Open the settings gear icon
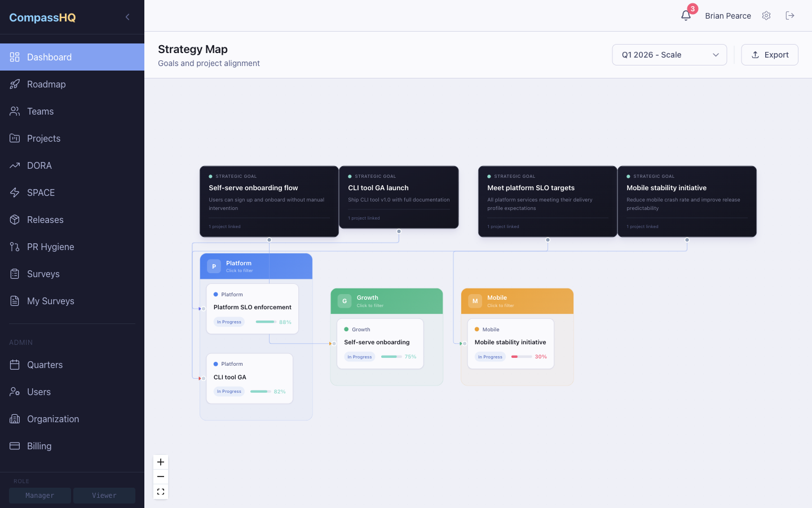The height and width of the screenshot is (508, 812). (766, 16)
